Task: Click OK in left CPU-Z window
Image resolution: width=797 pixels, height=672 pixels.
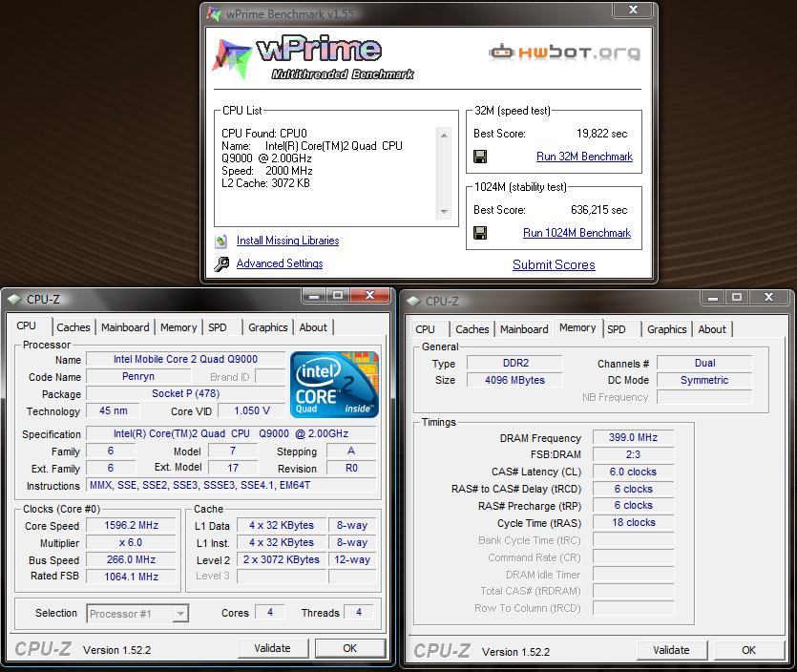Action: tap(349, 648)
